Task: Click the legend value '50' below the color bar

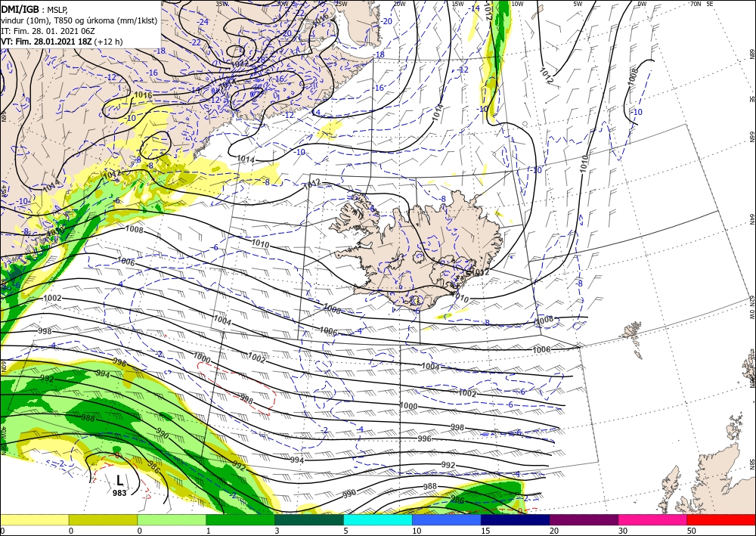Action: tap(692, 531)
